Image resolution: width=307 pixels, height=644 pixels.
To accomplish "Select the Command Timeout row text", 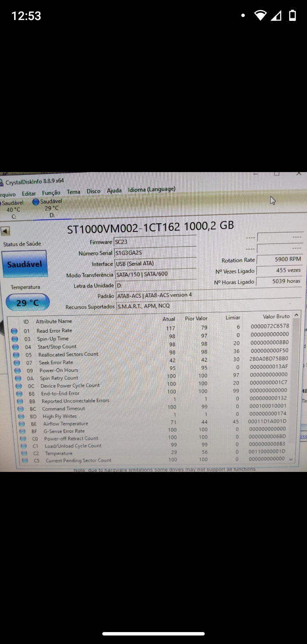I will coord(64,408).
